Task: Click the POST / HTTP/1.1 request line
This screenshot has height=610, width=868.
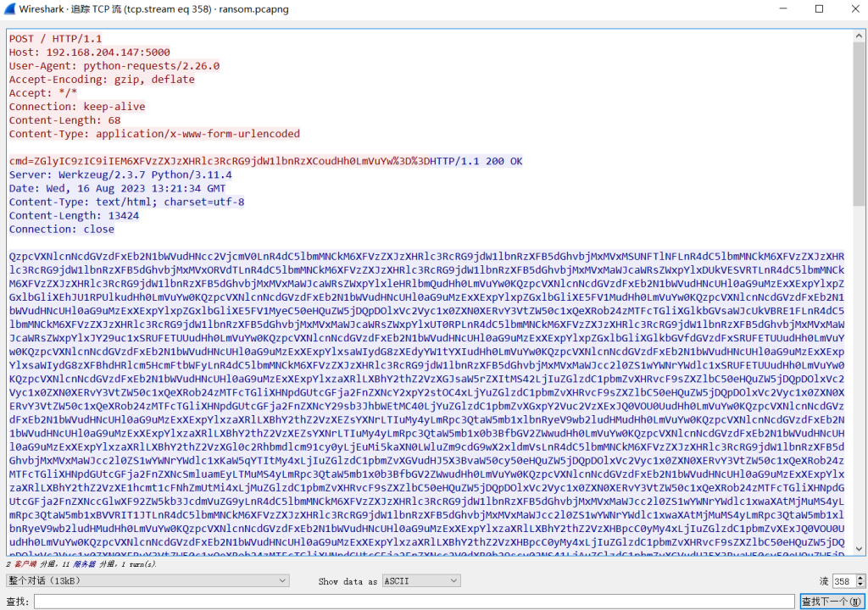Action: (x=55, y=38)
